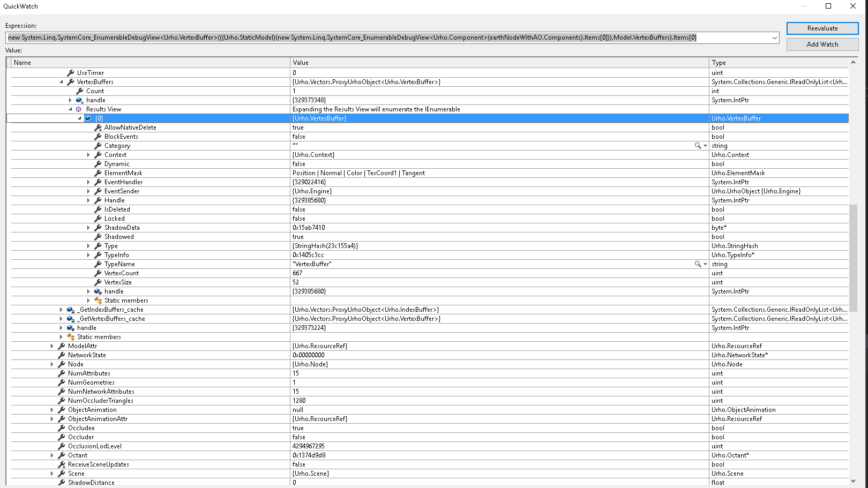
Task: Click the field icon beside _GetIndexBuffers_cache
Action: pos(70,310)
